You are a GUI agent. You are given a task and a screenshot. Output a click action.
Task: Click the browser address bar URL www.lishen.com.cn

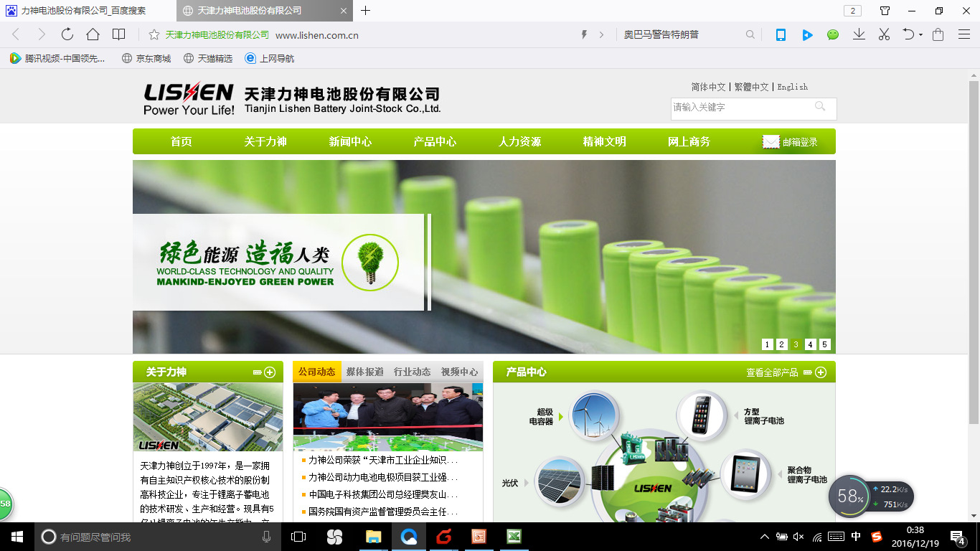point(317,35)
